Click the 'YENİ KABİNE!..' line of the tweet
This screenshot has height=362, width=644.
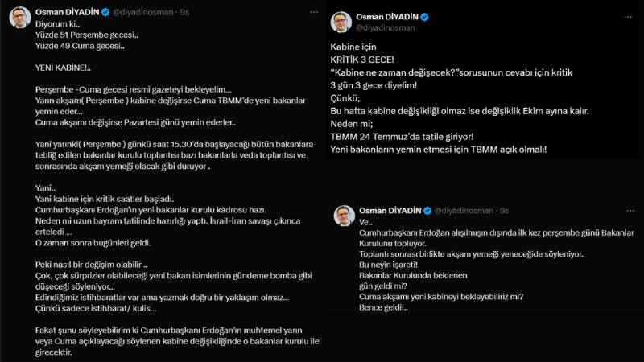[x=64, y=68]
